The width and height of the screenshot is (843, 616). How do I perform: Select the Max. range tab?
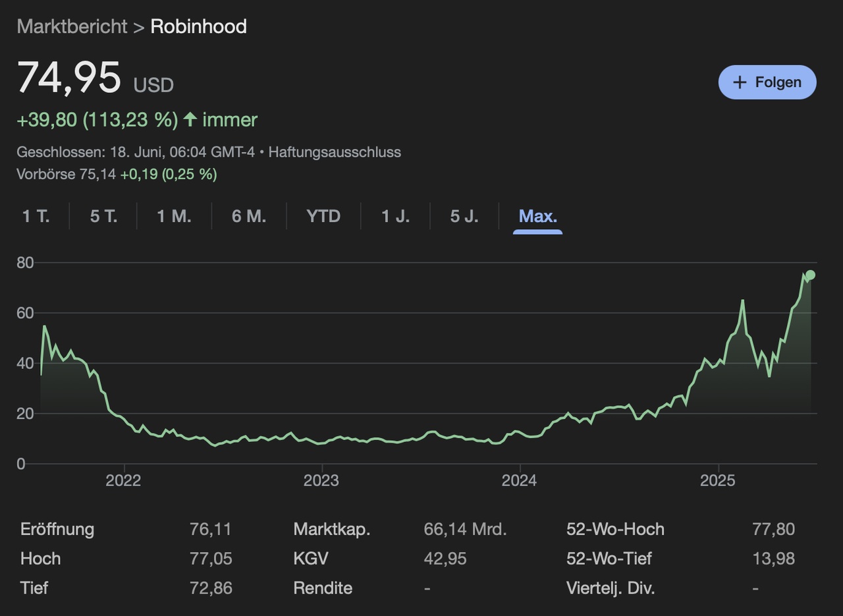[x=538, y=216]
